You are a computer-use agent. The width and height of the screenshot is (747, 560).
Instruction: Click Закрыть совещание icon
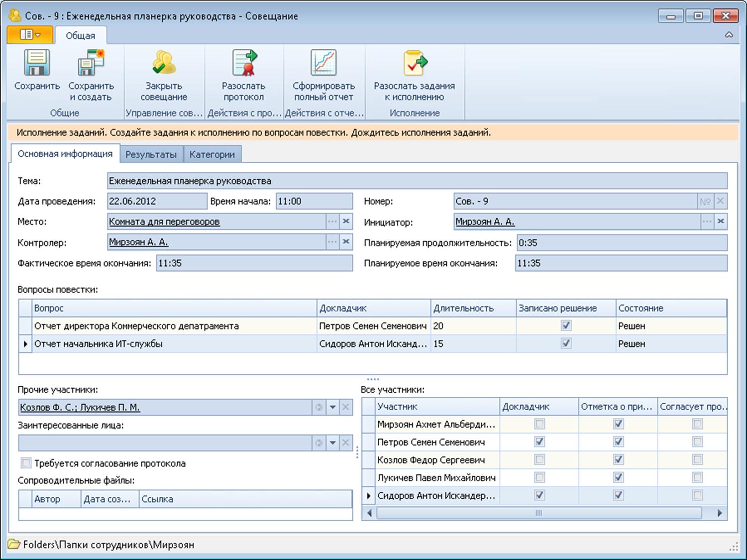point(164,63)
